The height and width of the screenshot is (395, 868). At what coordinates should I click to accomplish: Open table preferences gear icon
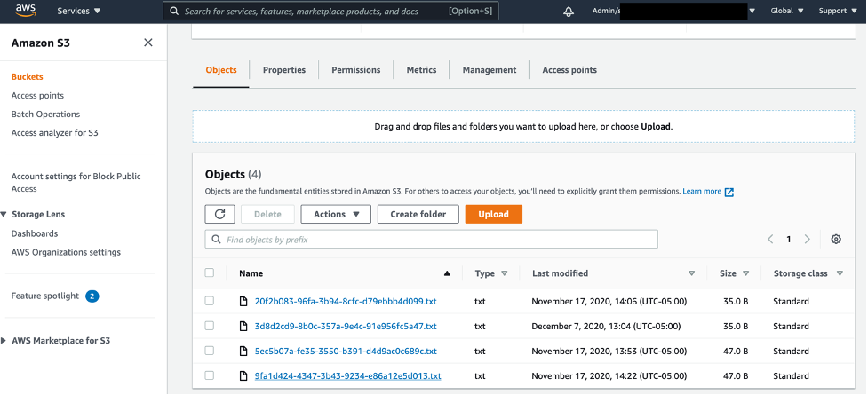(836, 239)
